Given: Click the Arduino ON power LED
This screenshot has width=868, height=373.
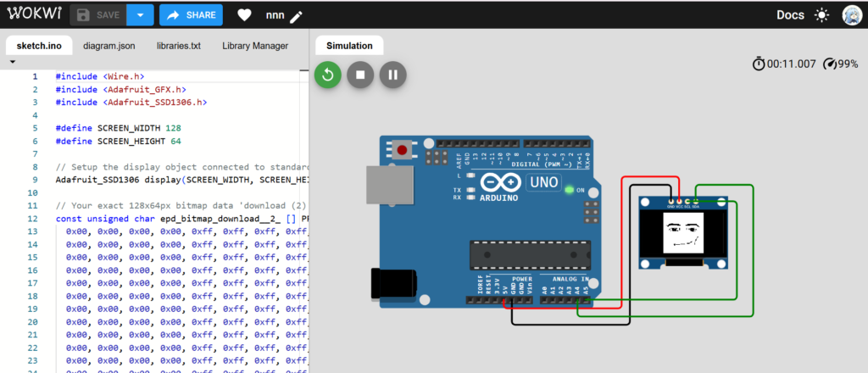Looking at the screenshot, I should (569, 191).
